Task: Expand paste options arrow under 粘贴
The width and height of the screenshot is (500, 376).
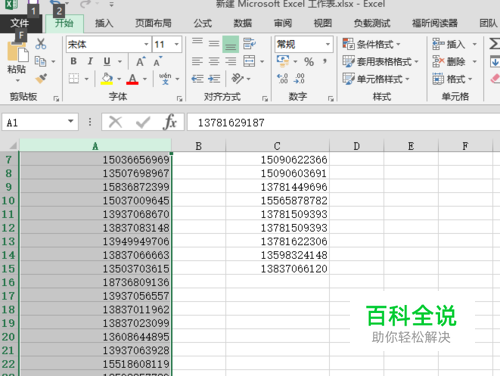Action: 17,81
